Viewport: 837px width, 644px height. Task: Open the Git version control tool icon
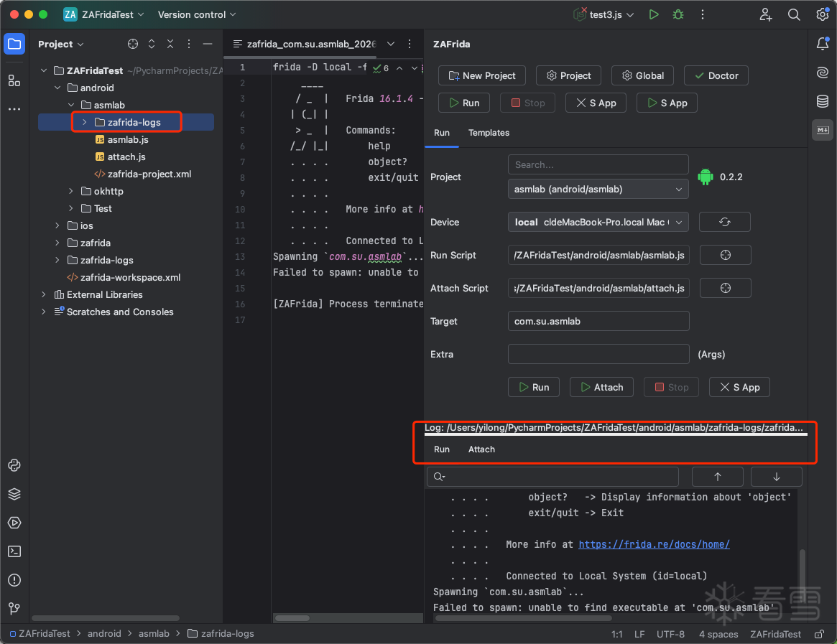coord(14,609)
